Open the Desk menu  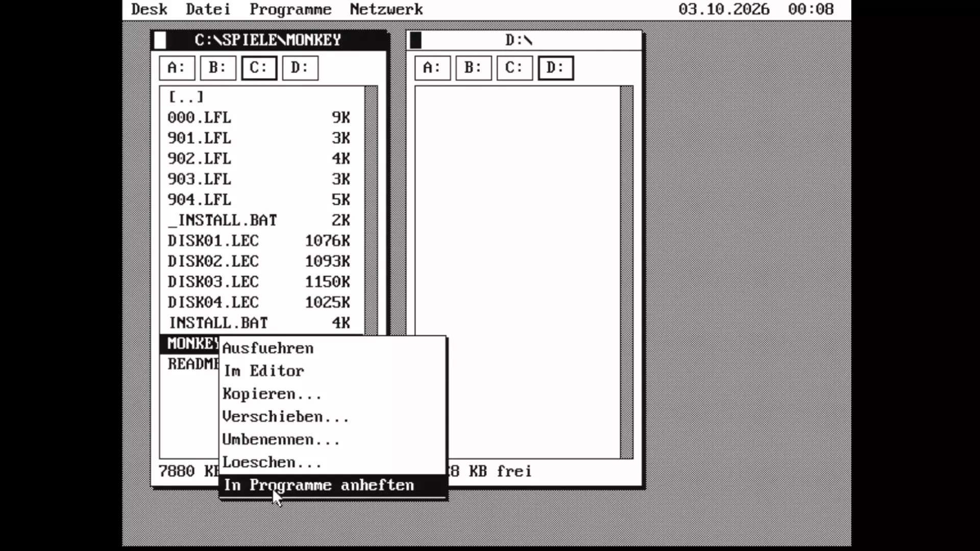149,9
